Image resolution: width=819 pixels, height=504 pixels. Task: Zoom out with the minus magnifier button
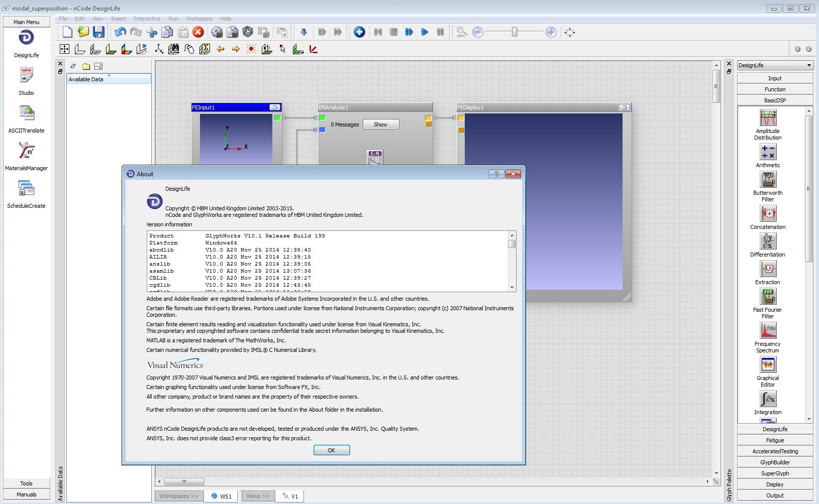pyautogui.click(x=478, y=32)
